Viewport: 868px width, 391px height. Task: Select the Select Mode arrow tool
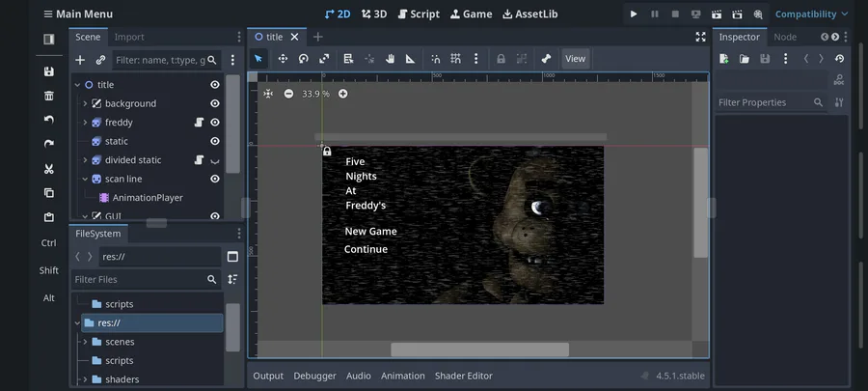pyautogui.click(x=258, y=59)
